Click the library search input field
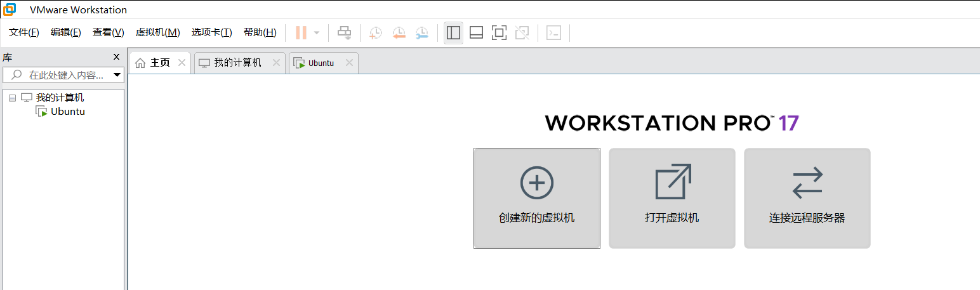 [63, 75]
